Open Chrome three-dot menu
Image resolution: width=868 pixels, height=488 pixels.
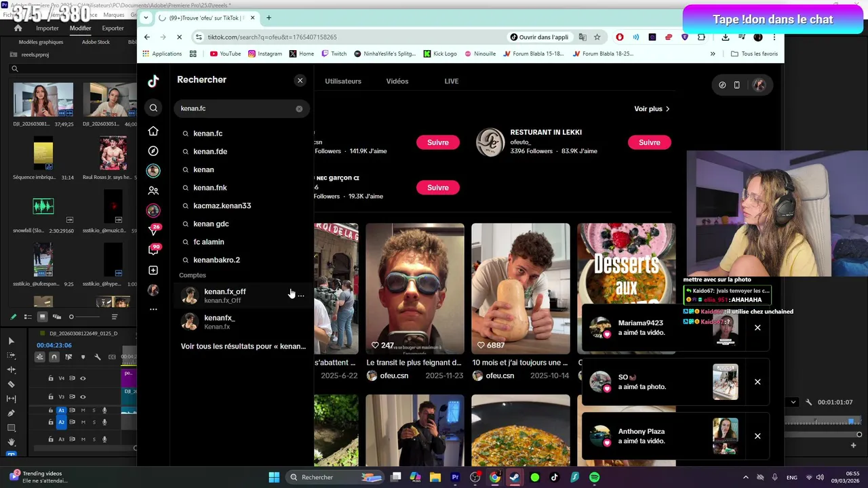click(x=774, y=37)
